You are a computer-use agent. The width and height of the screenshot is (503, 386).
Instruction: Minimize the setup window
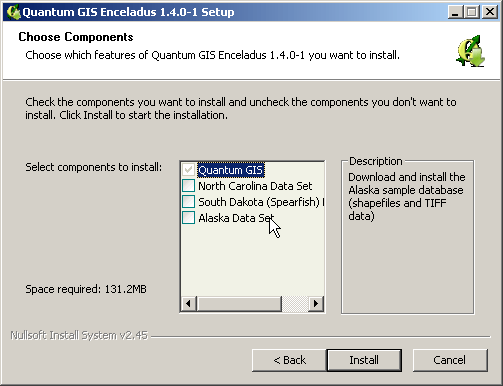tap(455, 12)
